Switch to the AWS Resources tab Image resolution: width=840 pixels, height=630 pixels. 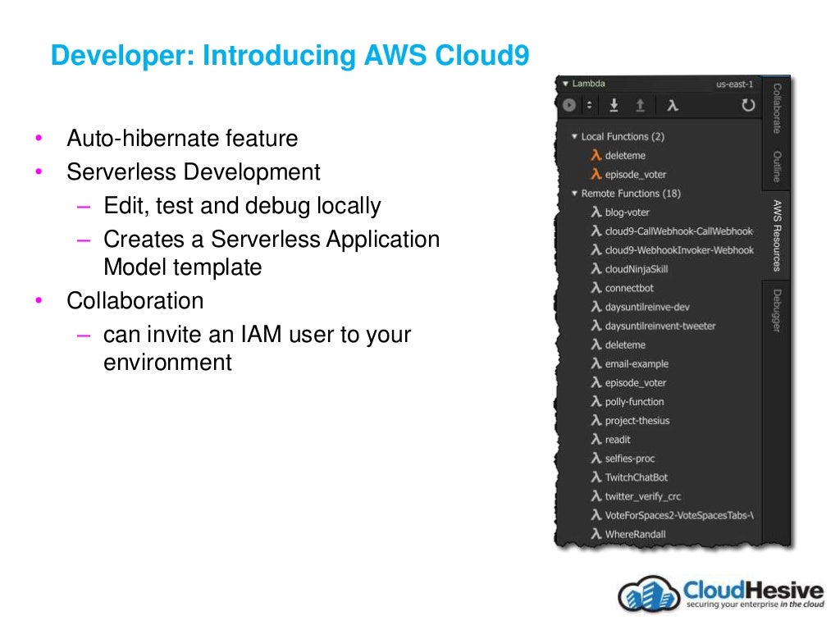pos(776,235)
